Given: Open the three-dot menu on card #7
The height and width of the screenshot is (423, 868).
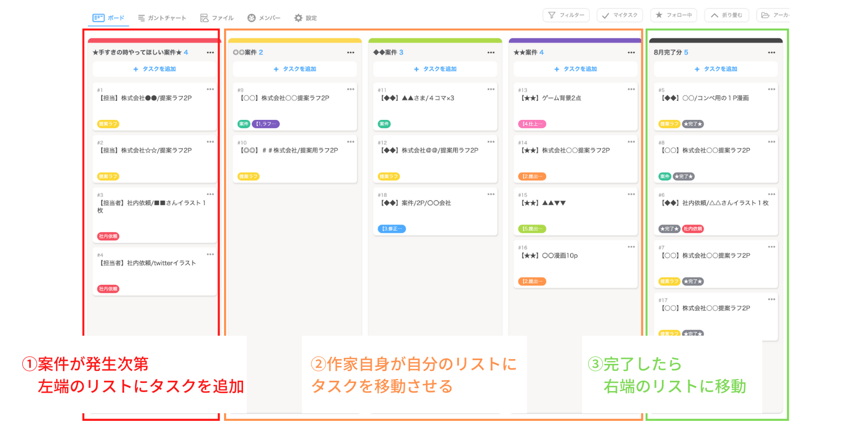Looking at the screenshot, I should [771, 247].
